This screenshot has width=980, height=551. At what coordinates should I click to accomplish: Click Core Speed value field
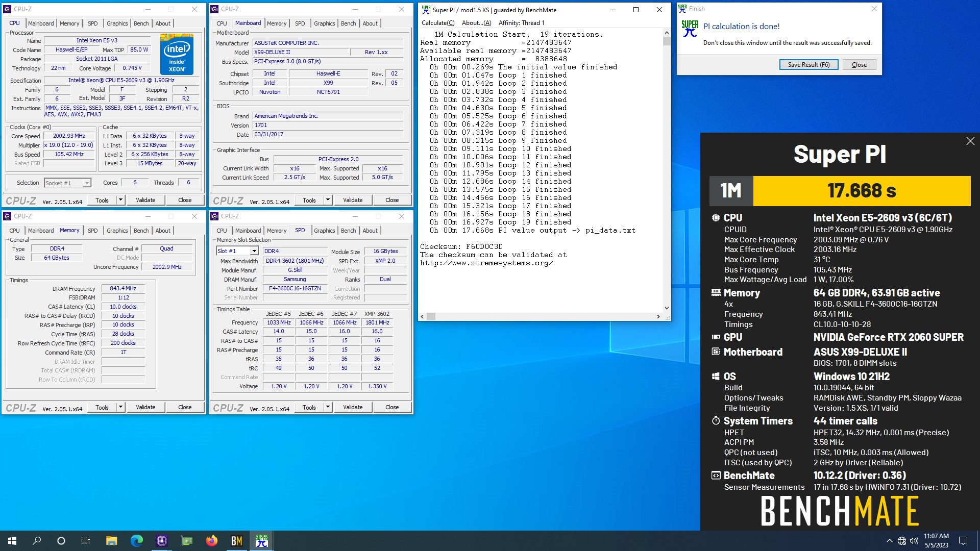69,136
